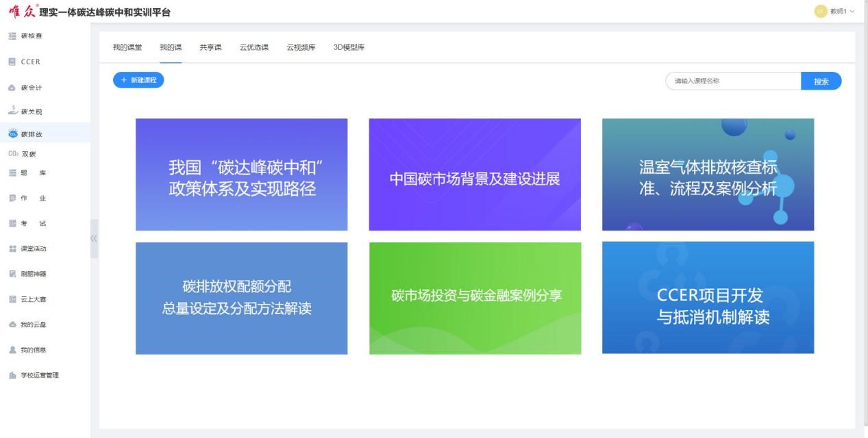Go to 课堂活动 in the sidebar
This screenshot has height=438, width=868.
(x=33, y=248)
